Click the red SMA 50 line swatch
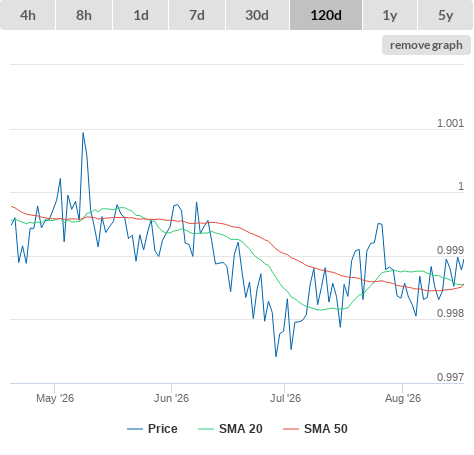Image resolution: width=474 pixels, height=455 pixels. (291, 429)
